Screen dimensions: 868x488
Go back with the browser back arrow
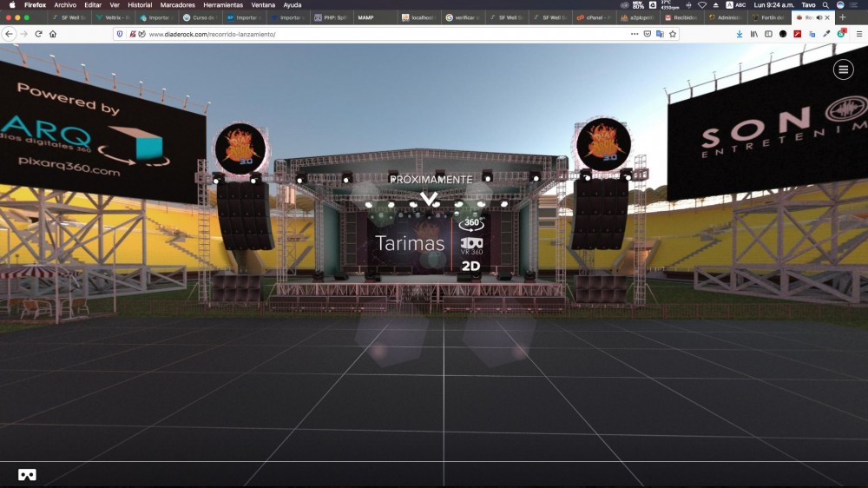coord(9,34)
